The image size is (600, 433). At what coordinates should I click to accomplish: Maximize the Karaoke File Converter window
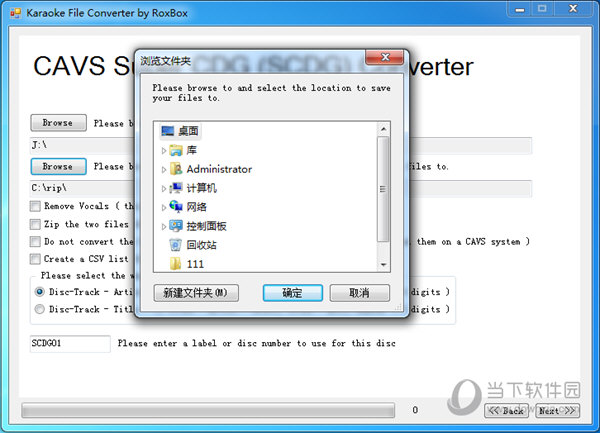pos(542,9)
